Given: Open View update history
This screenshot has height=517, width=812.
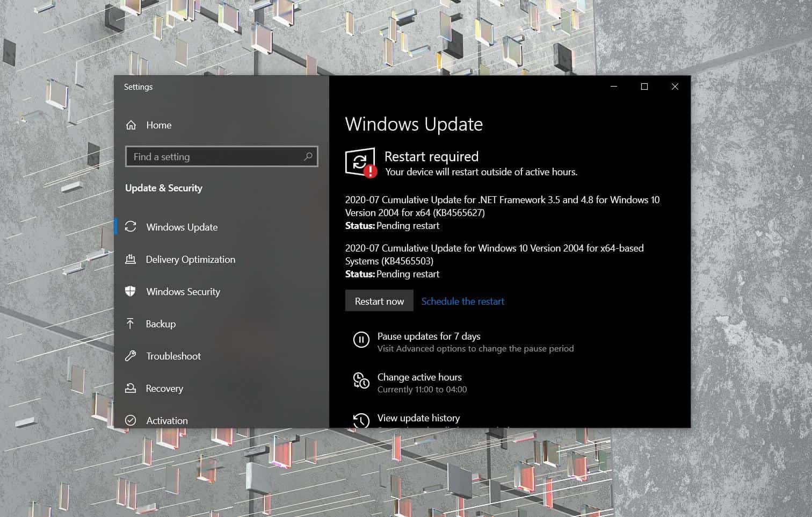Looking at the screenshot, I should pos(418,418).
